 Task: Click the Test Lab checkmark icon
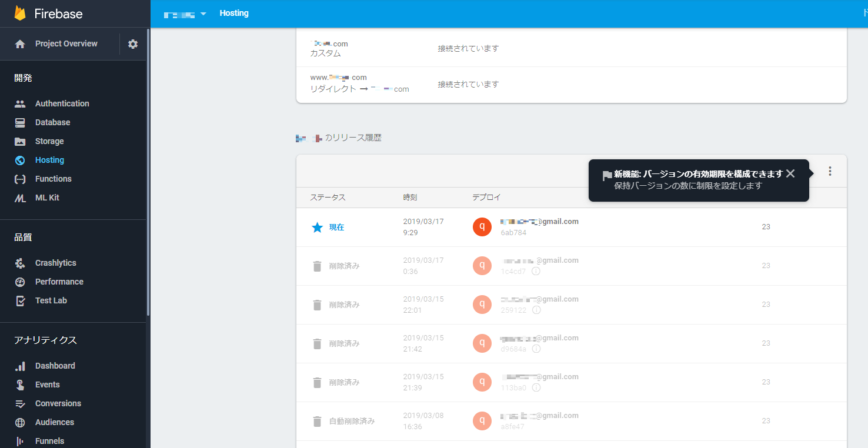(20, 300)
